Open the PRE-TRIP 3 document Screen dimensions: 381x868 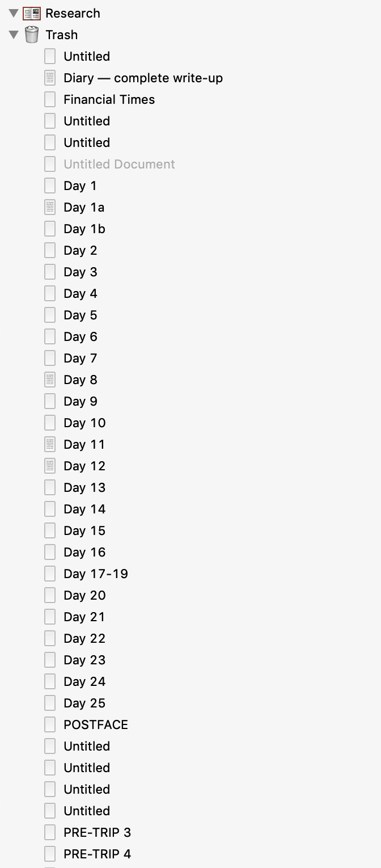(x=97, y=832)
